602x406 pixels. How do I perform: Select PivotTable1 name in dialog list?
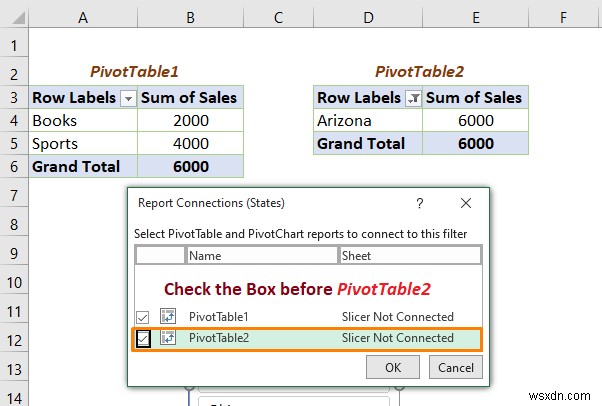[x=218, y=317]
